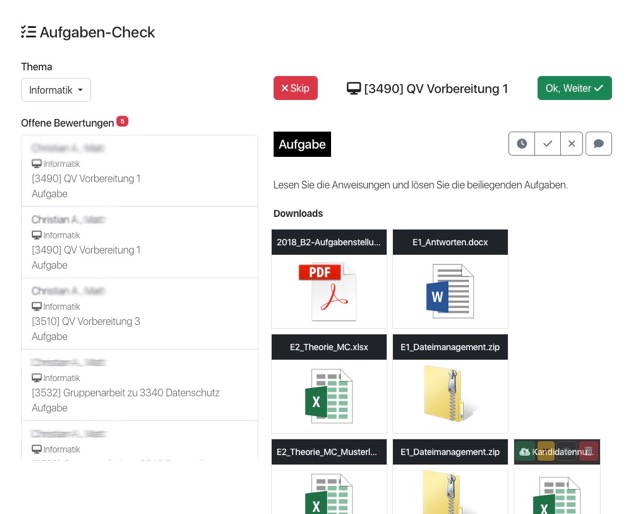This screenshot has width=640, height=514.
Task: Download the Word file E1_Antworten.docx
Action: coord(450,291)
